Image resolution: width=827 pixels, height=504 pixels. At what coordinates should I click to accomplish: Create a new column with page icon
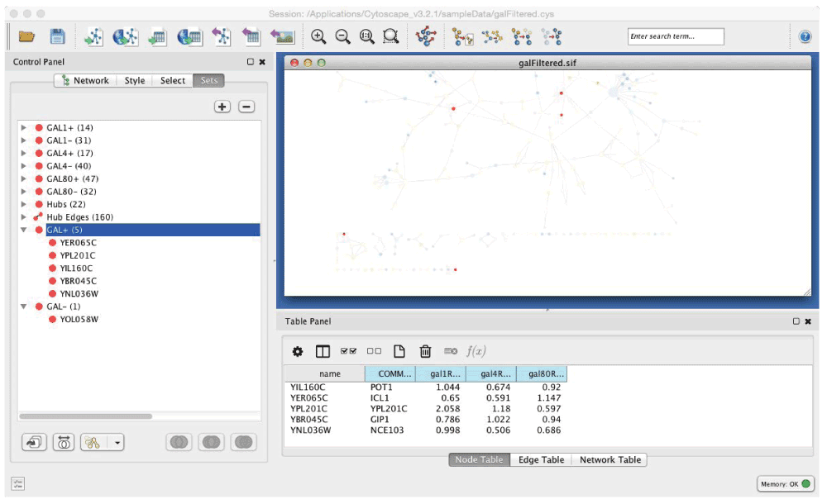pyautogui.click(x=399, y=351)
